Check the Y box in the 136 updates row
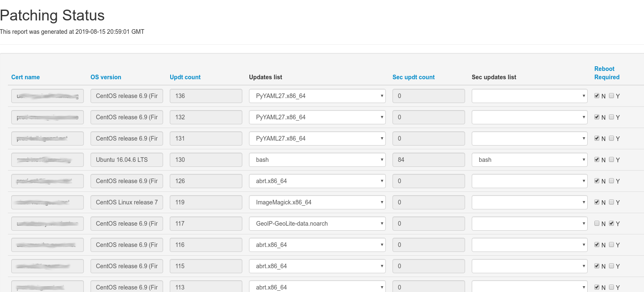The image size is (644, 292). pos(611,96)
